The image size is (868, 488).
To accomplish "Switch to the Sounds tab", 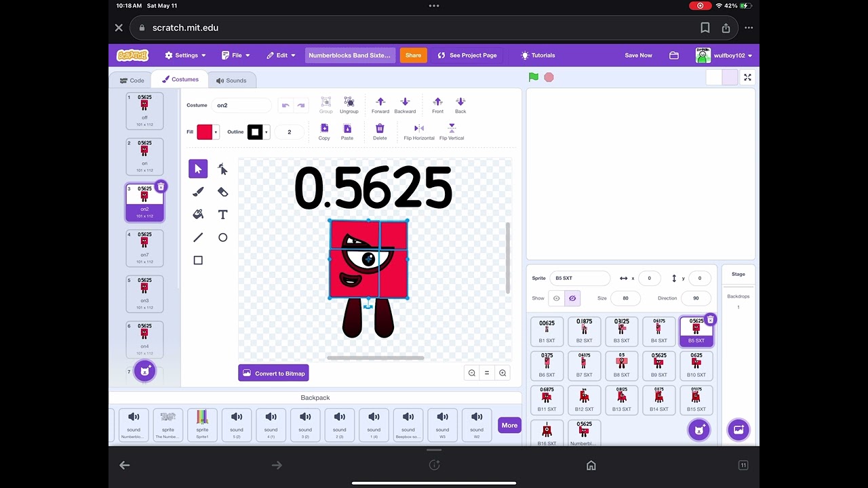I will [x=231, y=81].
